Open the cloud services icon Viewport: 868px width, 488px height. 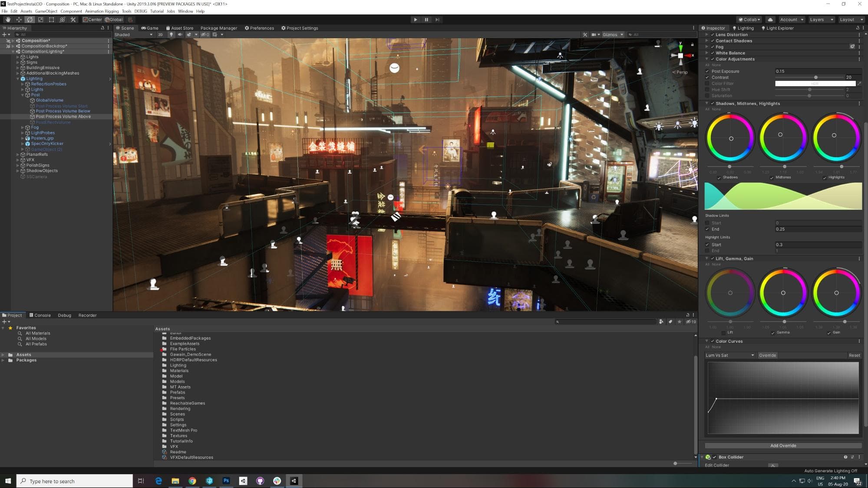point(770,20)
